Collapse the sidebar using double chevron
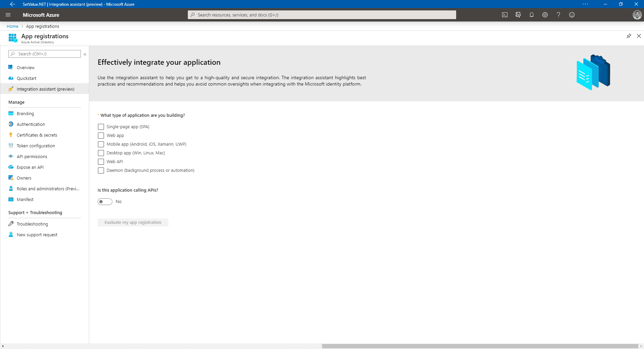The height and width of the screenshot is (349, 644). coord(85,54)
